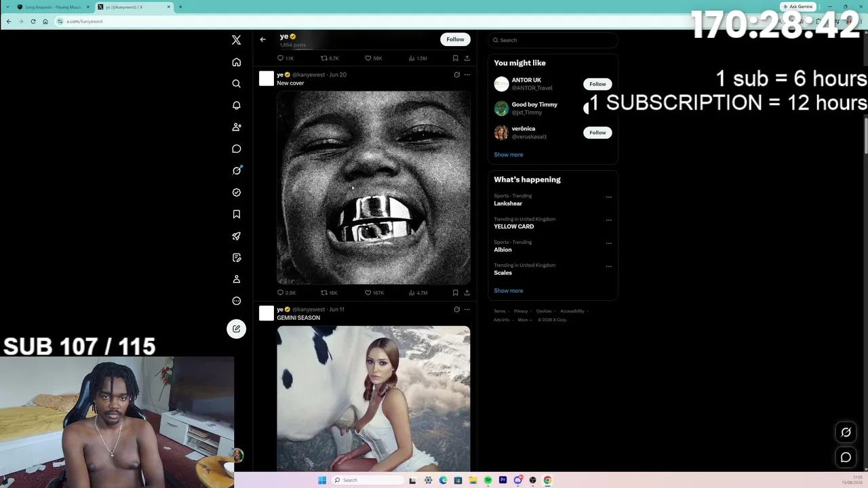Follow verônica account
This screenshot has height=488, width=868.
click(x=597, y=132)
